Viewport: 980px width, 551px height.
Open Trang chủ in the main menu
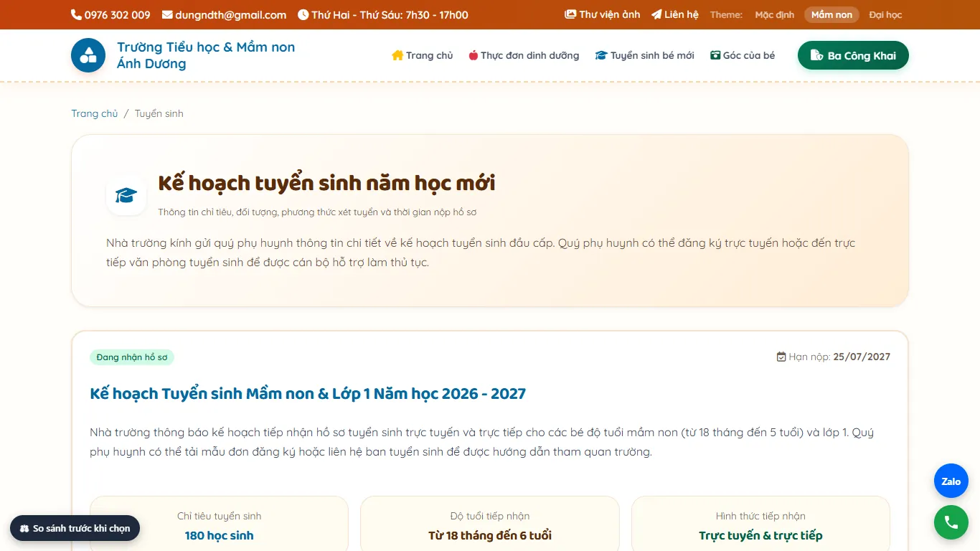[423, 55]
